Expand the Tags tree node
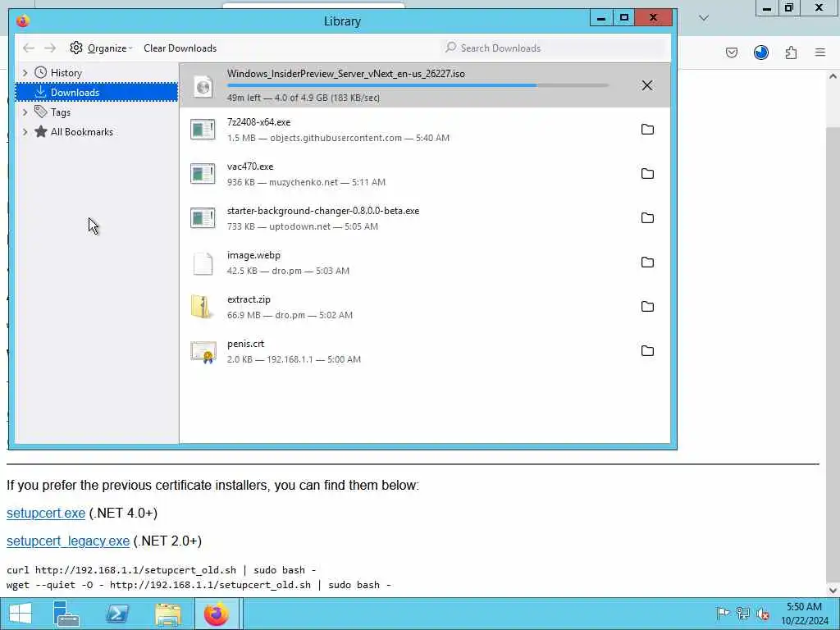Image resolution: width=840 pixels, height=630 pixels. point(25,112)
